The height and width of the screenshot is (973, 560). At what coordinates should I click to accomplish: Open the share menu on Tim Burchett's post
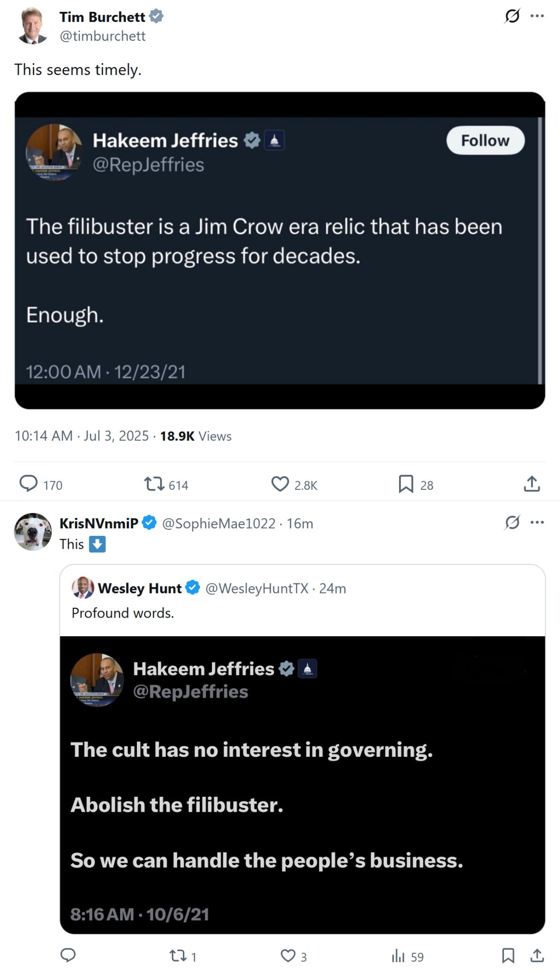pos(532,484)
